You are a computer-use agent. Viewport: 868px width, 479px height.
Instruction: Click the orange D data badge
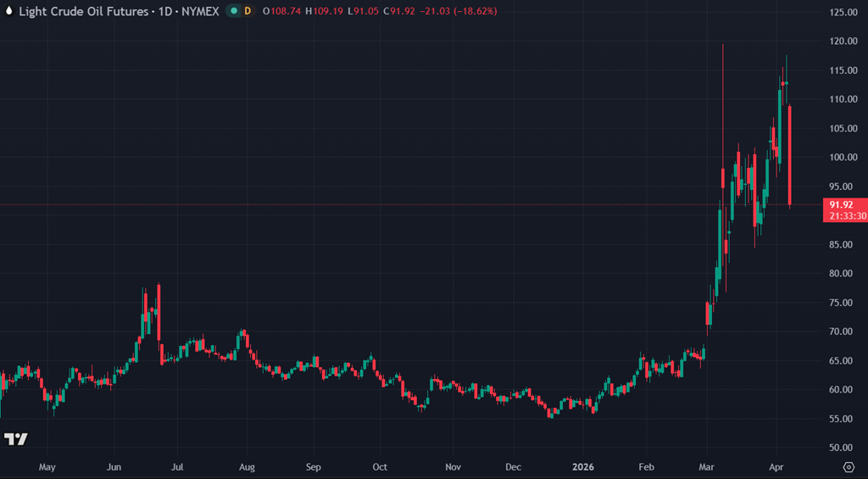248,11
